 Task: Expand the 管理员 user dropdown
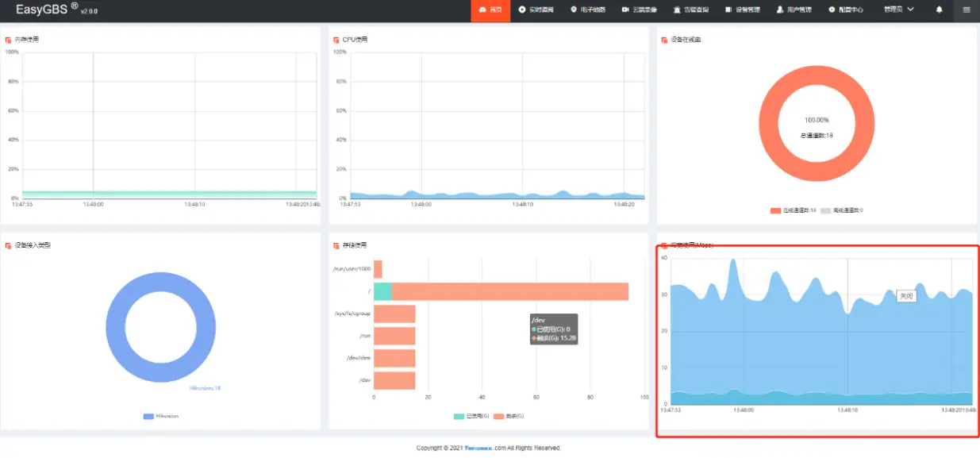[x=898, y=10]
